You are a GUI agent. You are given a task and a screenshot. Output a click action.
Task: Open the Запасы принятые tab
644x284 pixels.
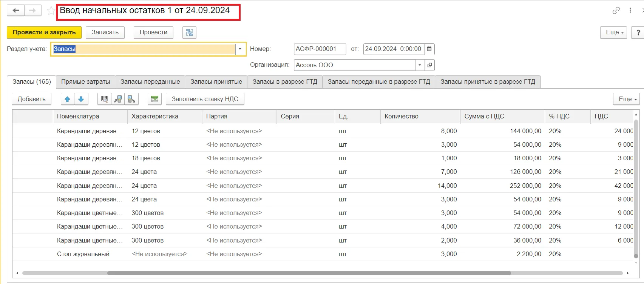tap(216, 82)
